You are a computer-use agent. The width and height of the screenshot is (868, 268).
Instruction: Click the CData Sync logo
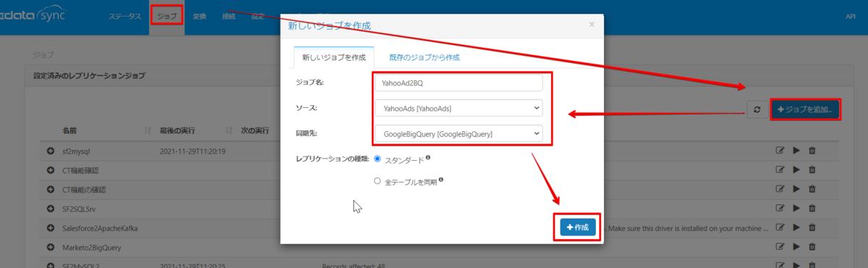[x=33, y=14]
